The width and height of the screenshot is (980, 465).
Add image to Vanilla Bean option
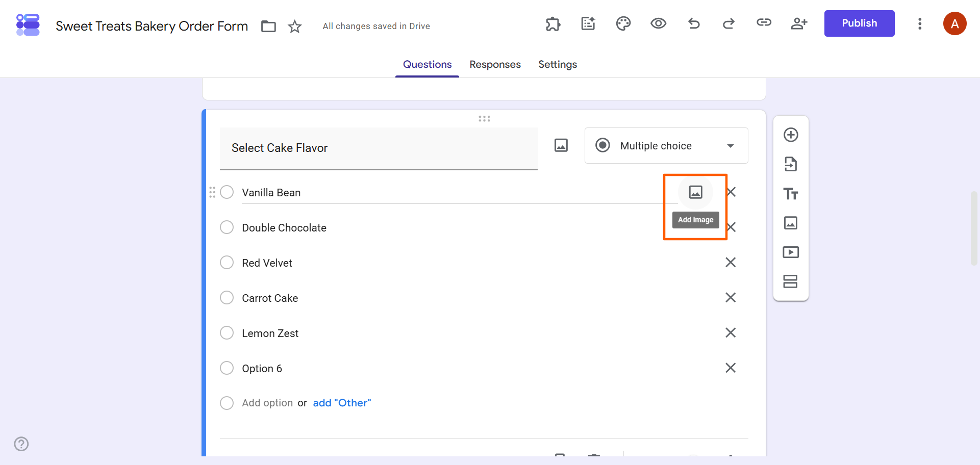coord(696,192)
